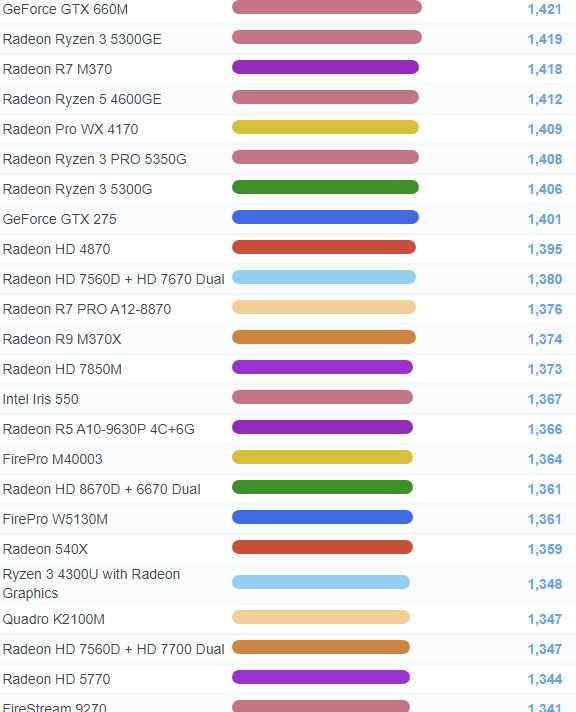The image size is (576, 712).
Task: Click the 1,380 score value
Action: click(x=545, y=279)
